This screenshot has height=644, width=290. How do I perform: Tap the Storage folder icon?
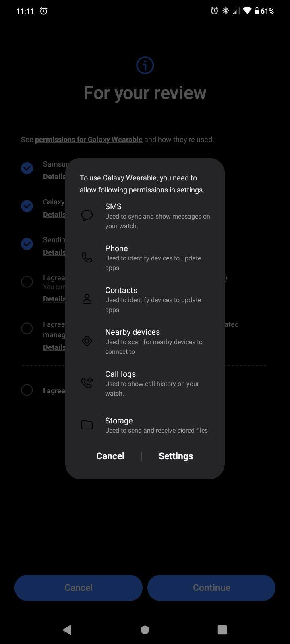(87, 425)
